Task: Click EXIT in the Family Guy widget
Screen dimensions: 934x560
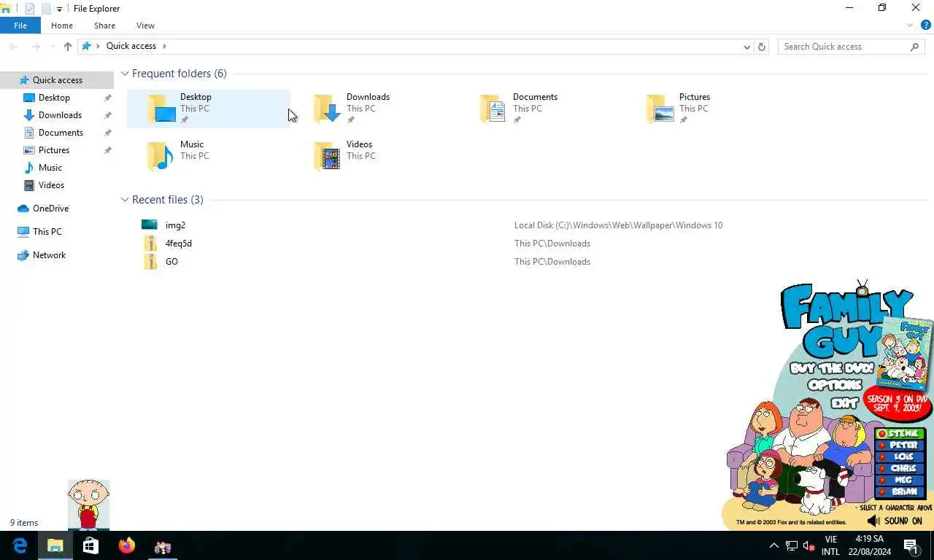Action: [845, 402]
